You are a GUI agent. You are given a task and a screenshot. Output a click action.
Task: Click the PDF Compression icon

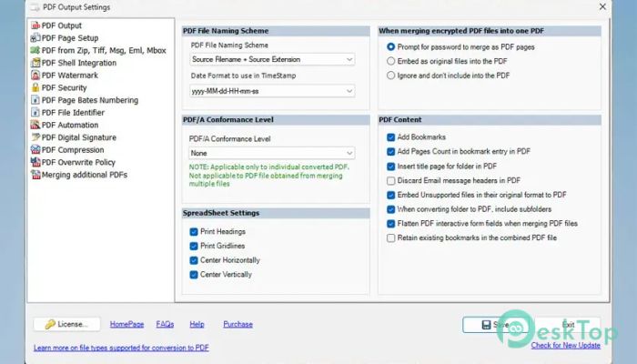coord(35,150)
